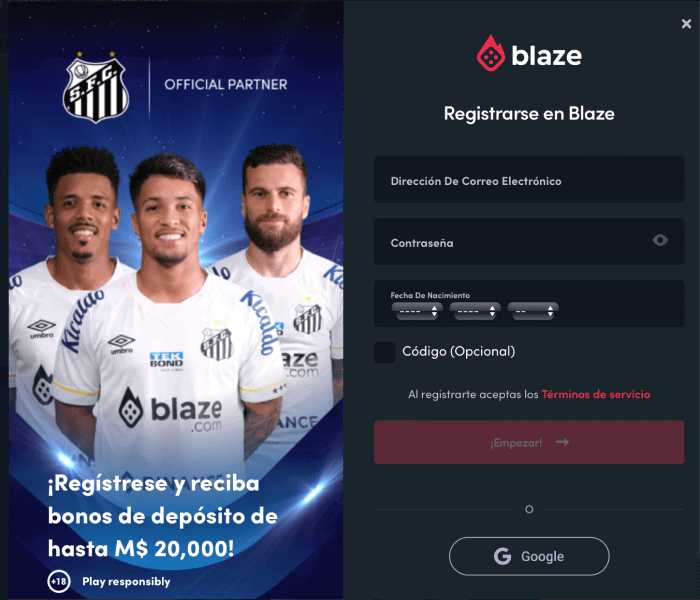
Task: Click the Google G icon
Action: 502,556
